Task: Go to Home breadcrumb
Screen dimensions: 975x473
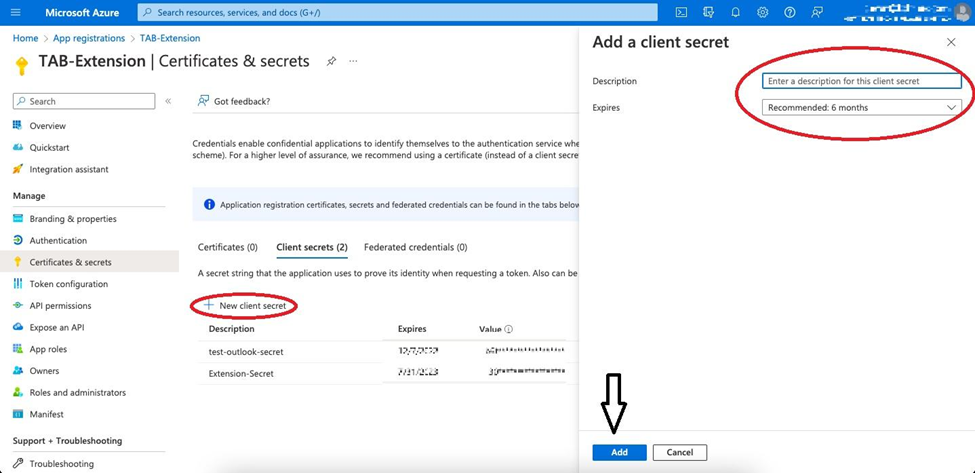Action: pos(25,39)
